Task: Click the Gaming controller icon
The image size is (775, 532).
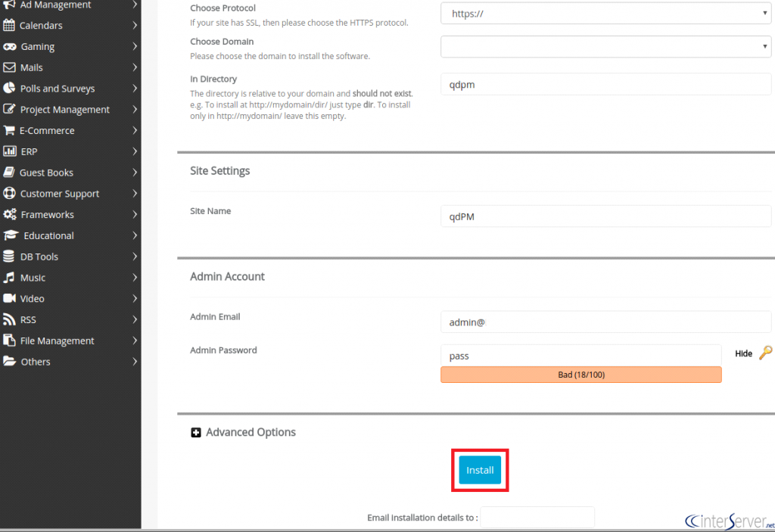Action: click(x=9, y=46)
